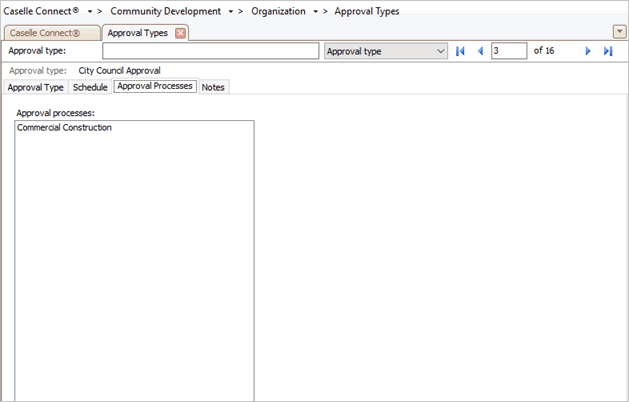The image size is (629, 402).
Task: Select Commercial Construction in the processes list
Action: (x=65, y=128)
